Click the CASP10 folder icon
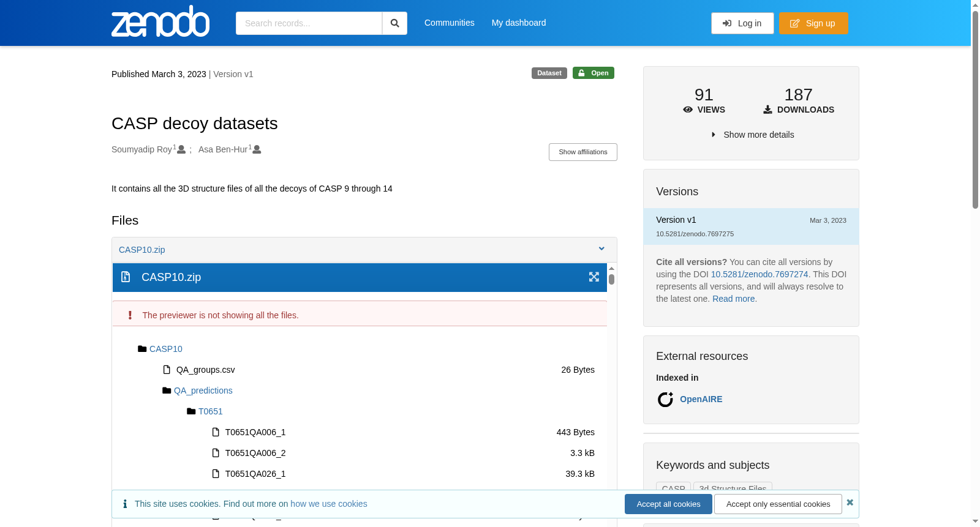This screenshot has width=980, height=527. (x=142, y=349)
